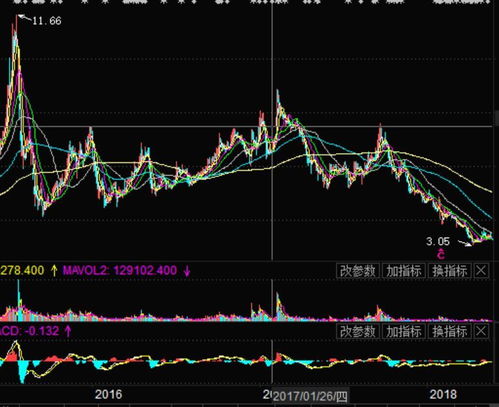Click 换指标 in the MACD panel
Image resolution: width=499 pixels, height=407 pixels.
point(450,331)
